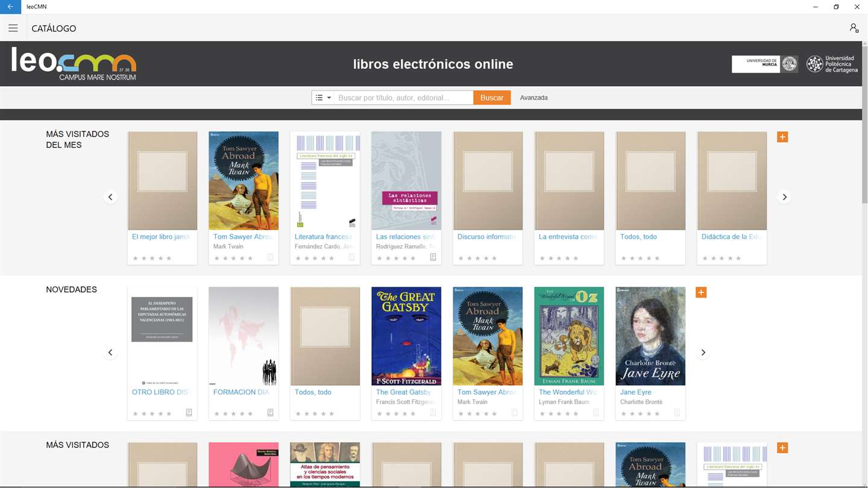The image size is (868, 488).
Task: Click the orange Buscar button
Action: 492,98
